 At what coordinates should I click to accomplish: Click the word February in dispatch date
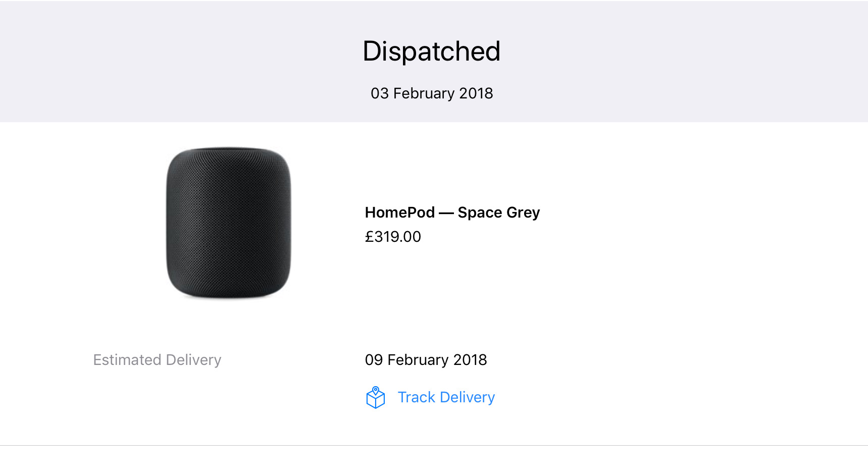(424, 93)
